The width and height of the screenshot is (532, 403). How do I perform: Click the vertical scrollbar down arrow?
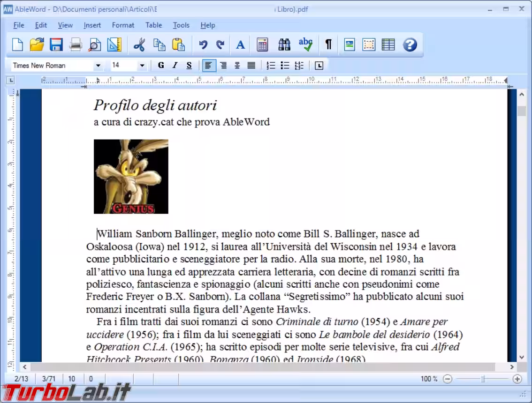pos(522,357)
